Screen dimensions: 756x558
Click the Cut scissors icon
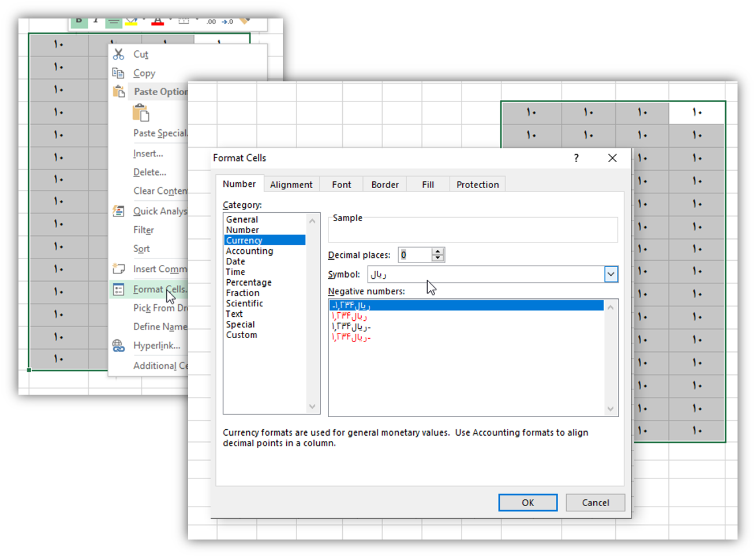(118, 54)
